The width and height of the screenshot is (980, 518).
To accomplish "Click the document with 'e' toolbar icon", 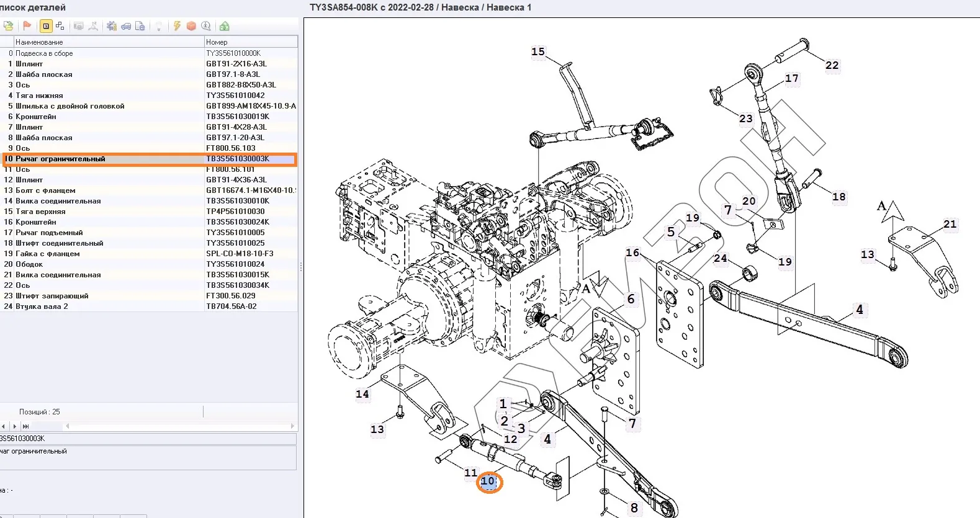I will [140, 26].
